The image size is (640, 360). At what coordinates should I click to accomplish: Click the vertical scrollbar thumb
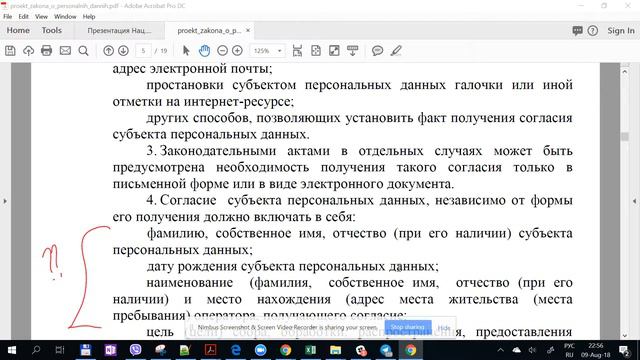(624, 136)
